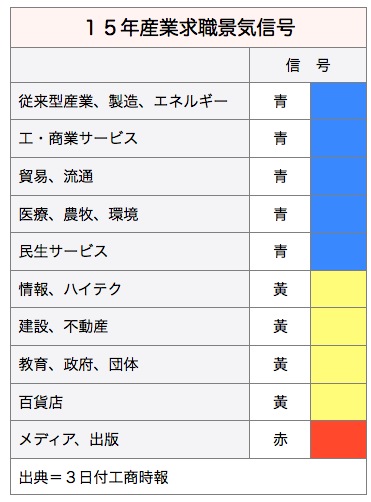Viewport: 371px width, 502px height.
Task: Select the 工・商業サービス row label
Action: 78,139
